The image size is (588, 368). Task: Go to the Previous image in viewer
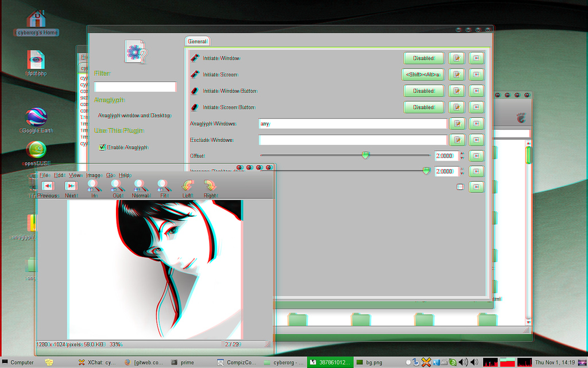coord(47,189)
